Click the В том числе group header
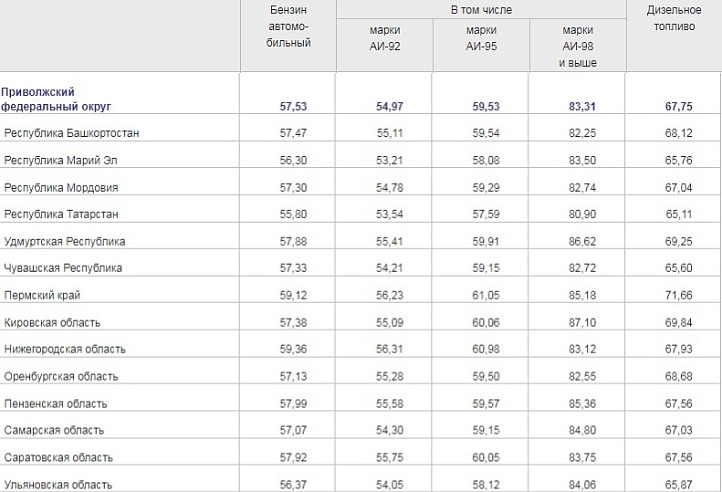722x492 pixels. tap(481, 8)
